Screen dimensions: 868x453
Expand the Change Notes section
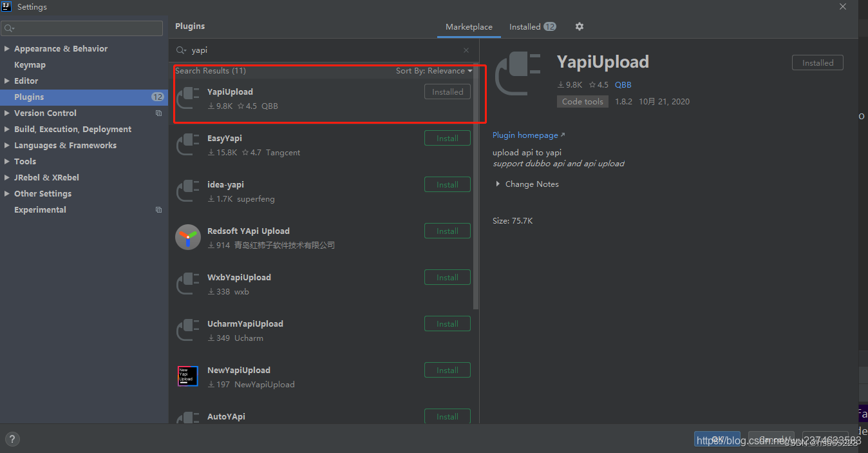point(498,184)
